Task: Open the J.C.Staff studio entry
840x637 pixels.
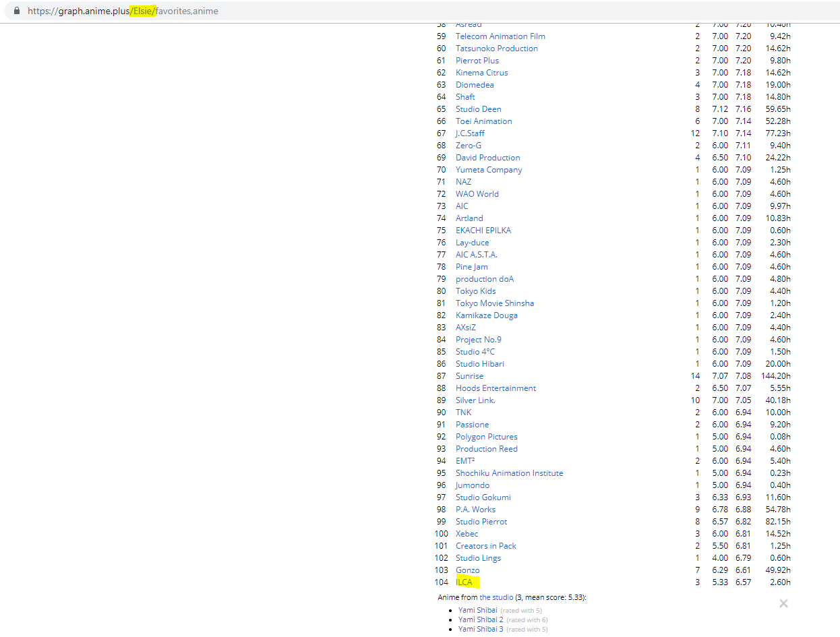Action: [x=470, y=133]
